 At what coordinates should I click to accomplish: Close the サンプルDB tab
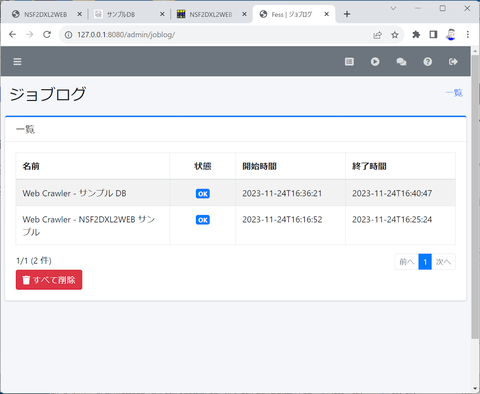[x=162, y=14]
